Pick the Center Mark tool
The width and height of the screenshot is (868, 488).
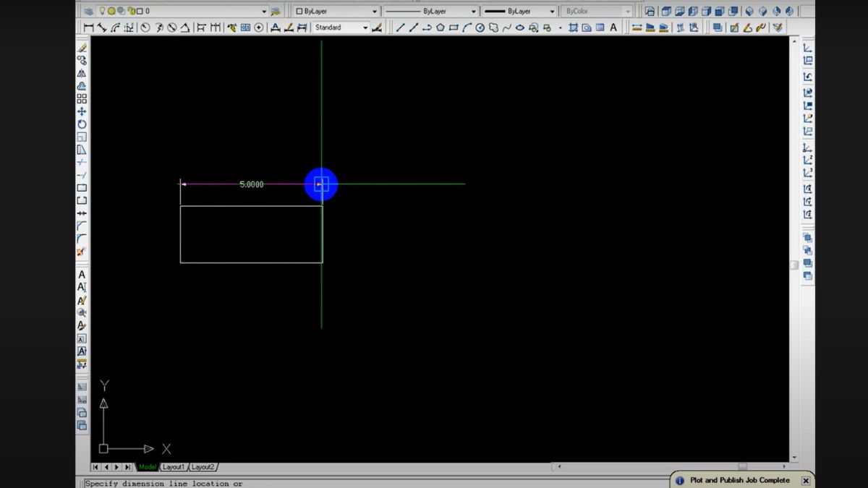tap(258, 27)
